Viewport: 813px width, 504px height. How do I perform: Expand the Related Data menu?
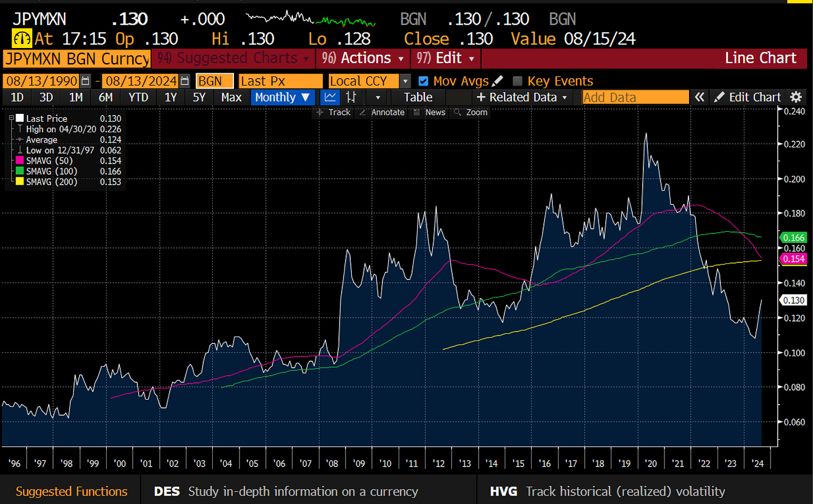tap(522, 97)
